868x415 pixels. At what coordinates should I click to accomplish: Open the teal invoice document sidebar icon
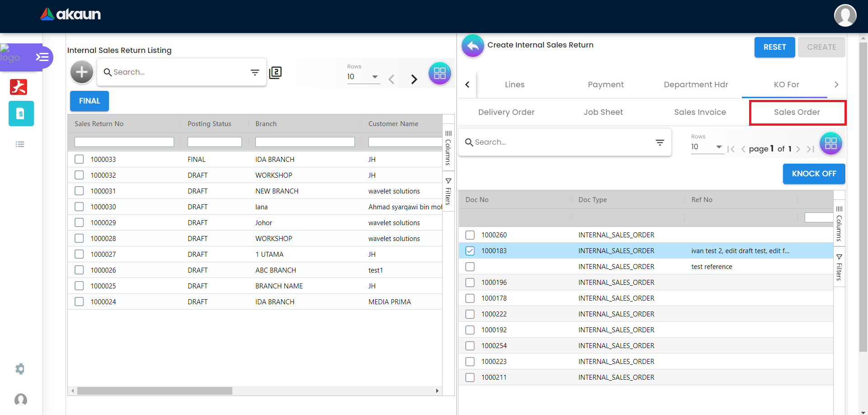tap(21, 113)
